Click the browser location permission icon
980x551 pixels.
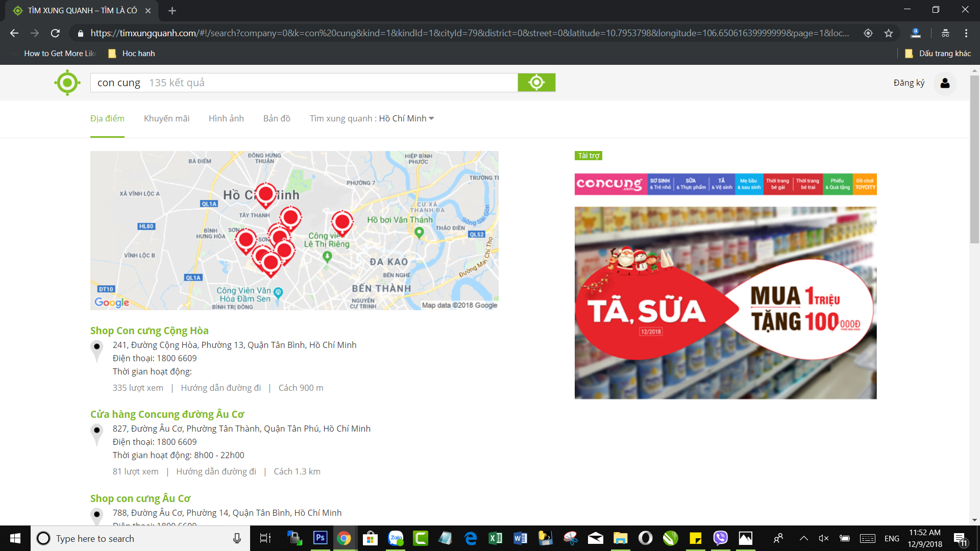coord(868,33)
